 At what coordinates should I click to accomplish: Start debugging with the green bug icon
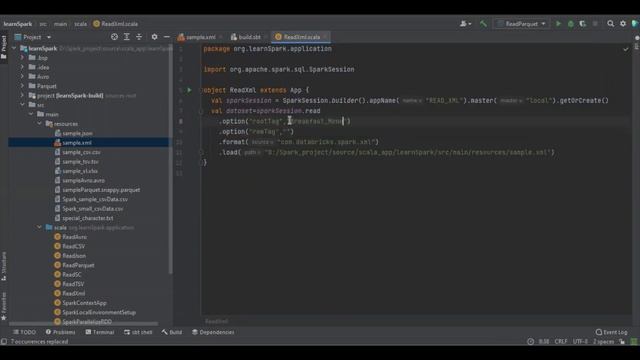tap(571, 24)
